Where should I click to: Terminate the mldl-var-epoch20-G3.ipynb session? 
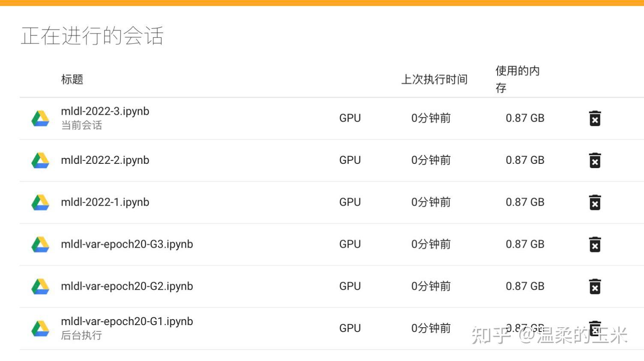pyautogui.click(x=595, y=245)
